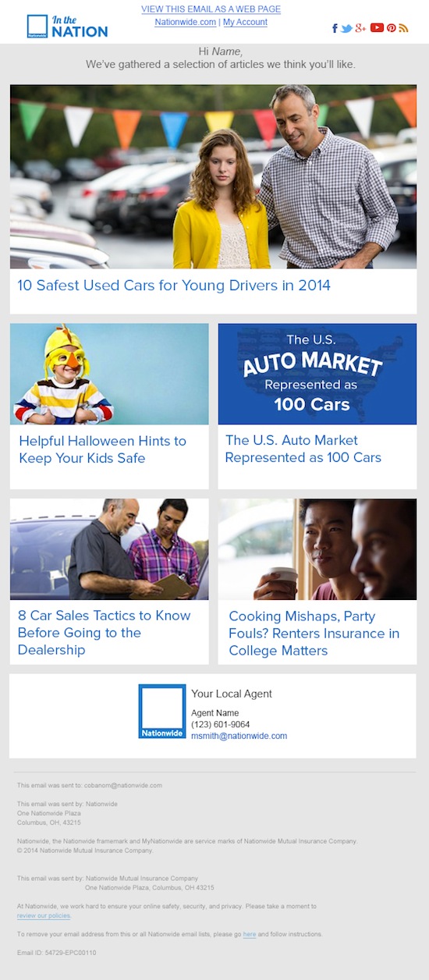
Task: Open U.S. Auto Market as 100 Cars headline
Action: click(x=303, y=449)
